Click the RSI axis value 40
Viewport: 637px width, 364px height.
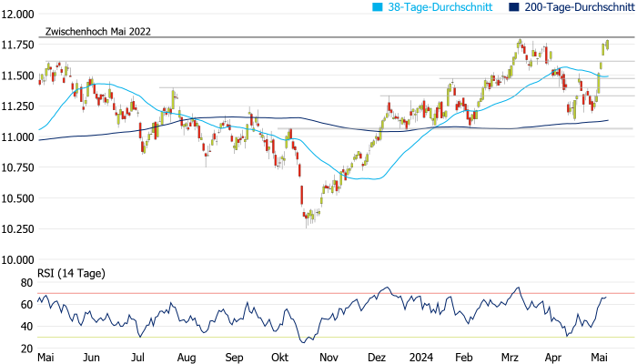(26, 327)
